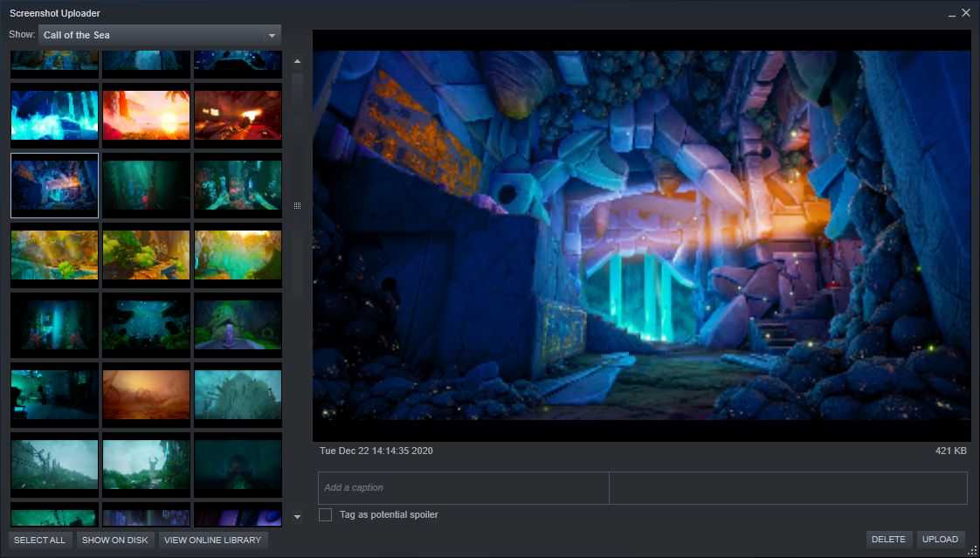Click SHOW ON DISK button

[114, 540]
